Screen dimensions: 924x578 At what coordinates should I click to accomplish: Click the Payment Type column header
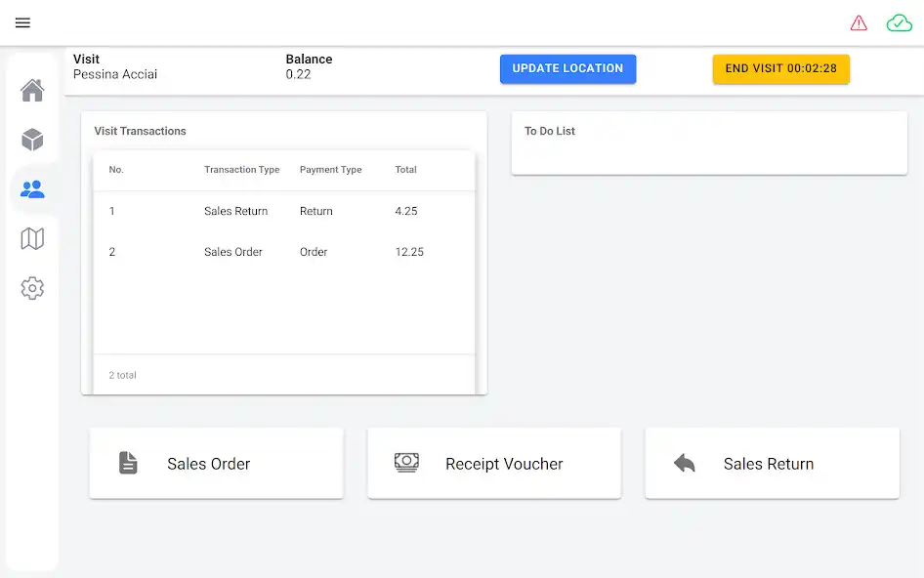coord(330,170)
